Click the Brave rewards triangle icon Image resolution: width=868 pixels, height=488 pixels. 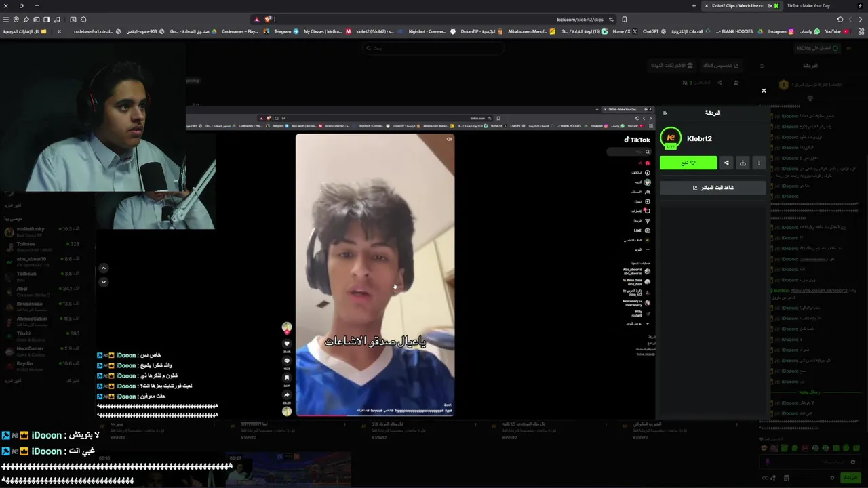coord(256,20)
